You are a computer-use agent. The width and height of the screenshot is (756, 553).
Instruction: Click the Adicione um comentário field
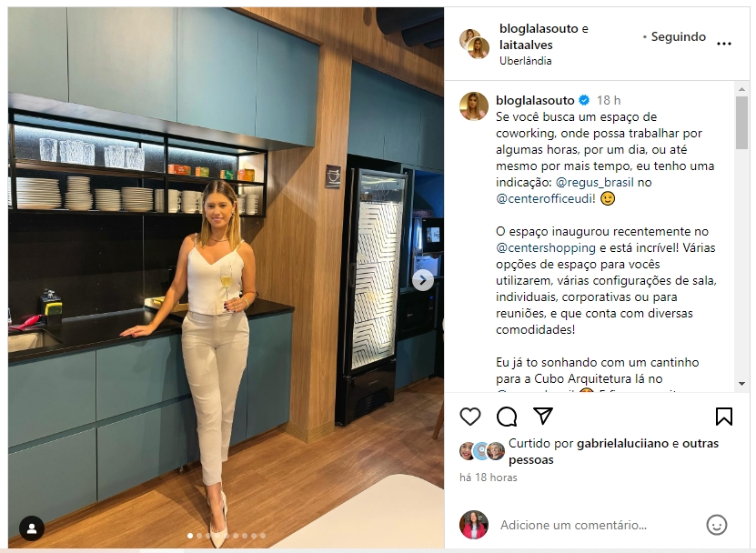pyautogui.click(x=573, y=525)
